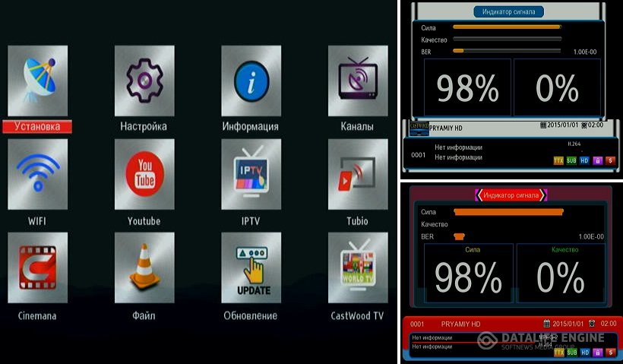Select the CastWood TV menu label
This screenshot has width=623, height=364.
pyautogui.click(x=357, y=315)
